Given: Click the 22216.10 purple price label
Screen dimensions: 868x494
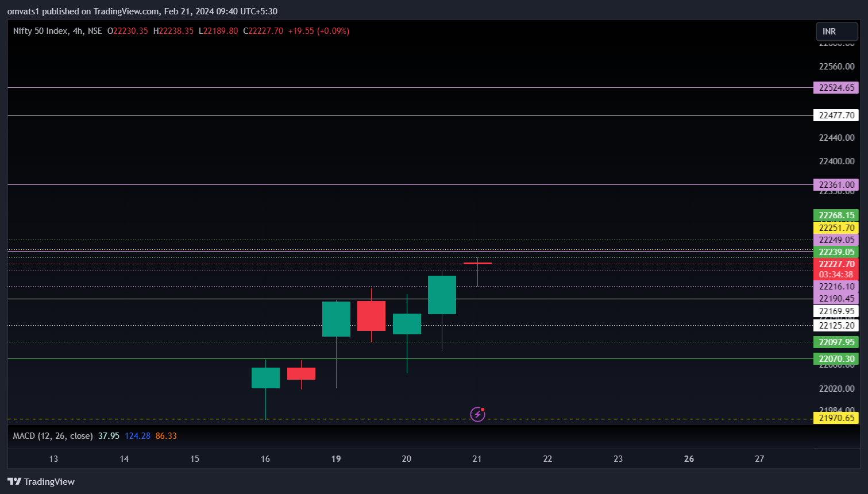Looking at the screenshot, I should pos(836,287).
